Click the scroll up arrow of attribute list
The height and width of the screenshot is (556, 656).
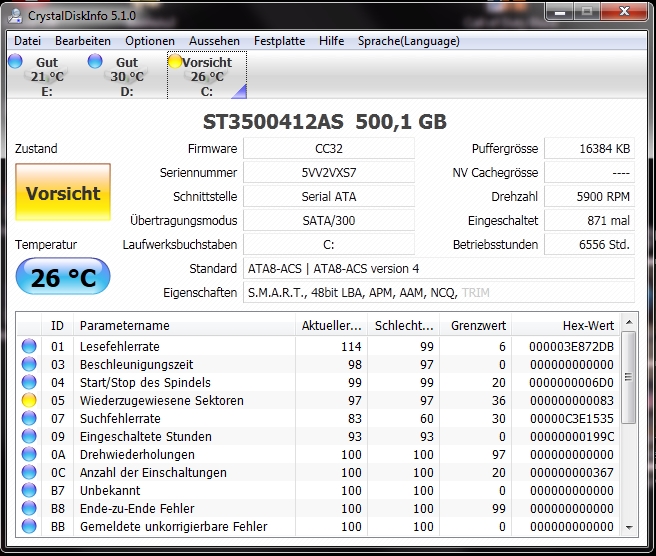point(629,322)
